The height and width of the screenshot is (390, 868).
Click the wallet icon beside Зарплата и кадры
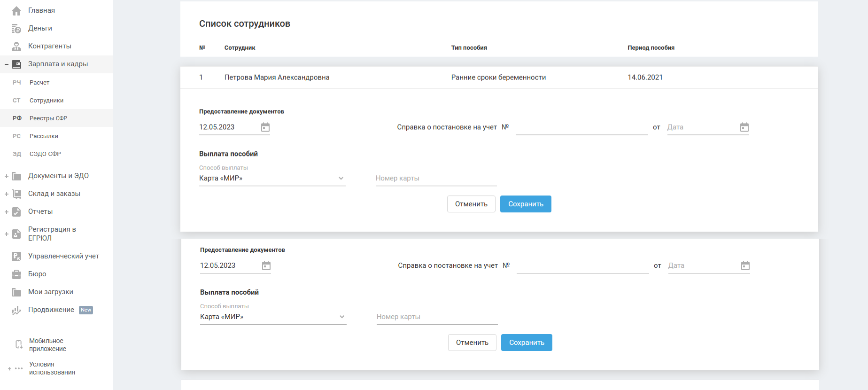point(16,64)
